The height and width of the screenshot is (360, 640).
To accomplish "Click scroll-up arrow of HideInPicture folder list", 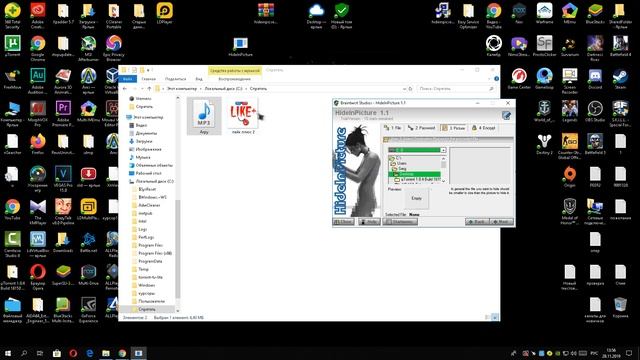I will click(x=443, y=158).
